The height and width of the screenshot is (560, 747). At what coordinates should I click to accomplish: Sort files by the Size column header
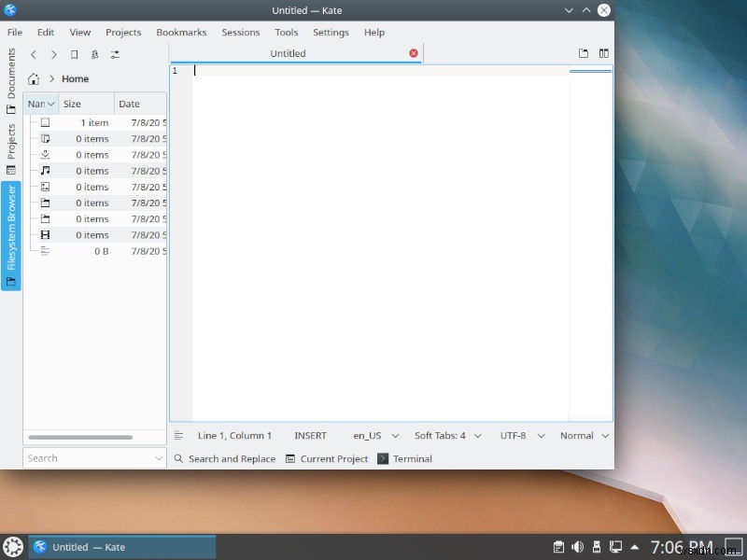(73, 104)
